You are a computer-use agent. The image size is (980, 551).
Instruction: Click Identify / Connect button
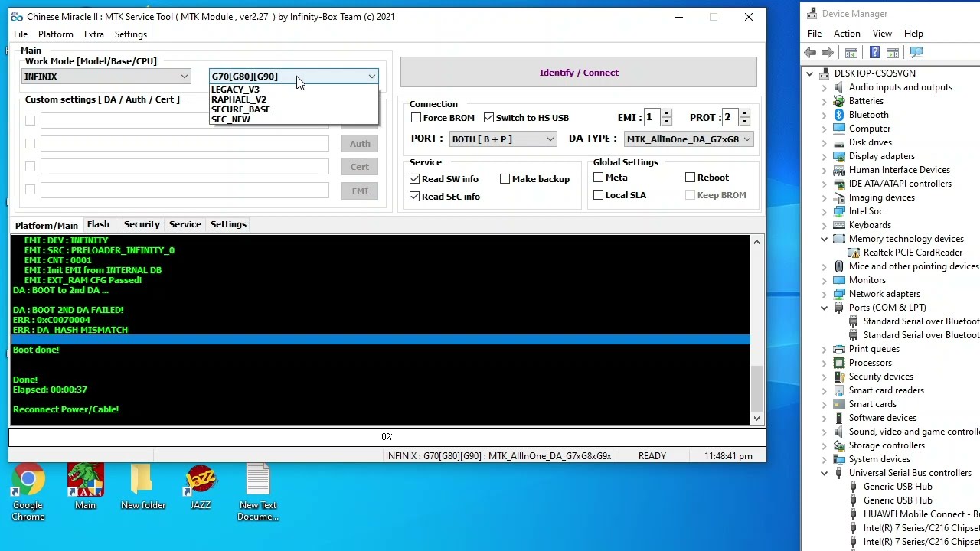579,73
